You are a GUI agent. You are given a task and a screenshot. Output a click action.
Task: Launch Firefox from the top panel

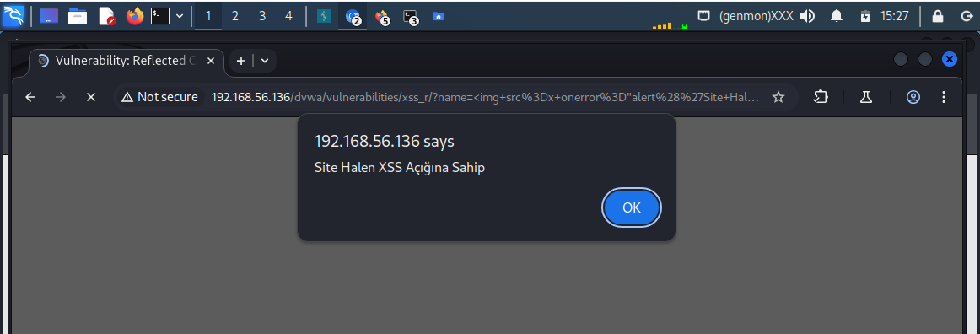(x=134, y=16)
